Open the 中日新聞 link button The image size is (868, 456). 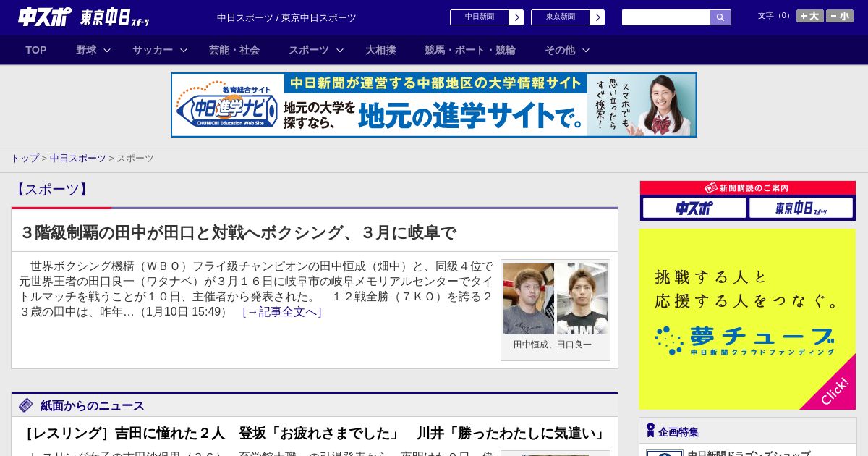click(480, 17)
